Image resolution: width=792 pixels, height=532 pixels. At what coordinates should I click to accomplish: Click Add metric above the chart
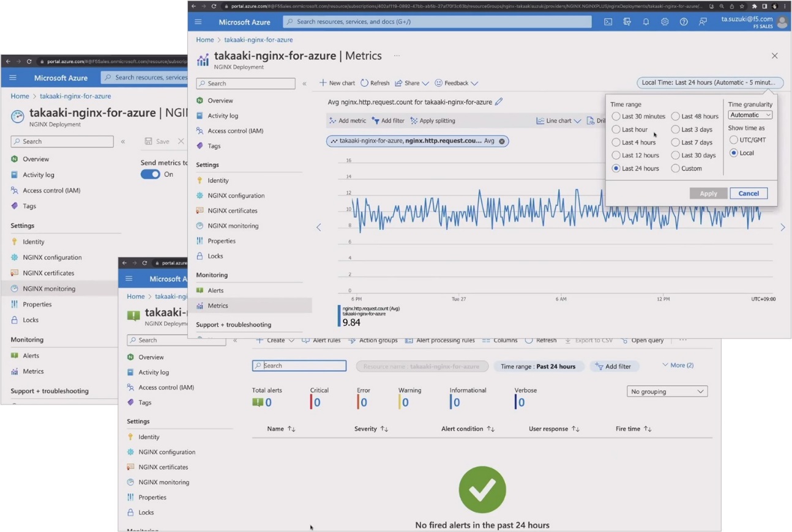(x=348, y=121)
